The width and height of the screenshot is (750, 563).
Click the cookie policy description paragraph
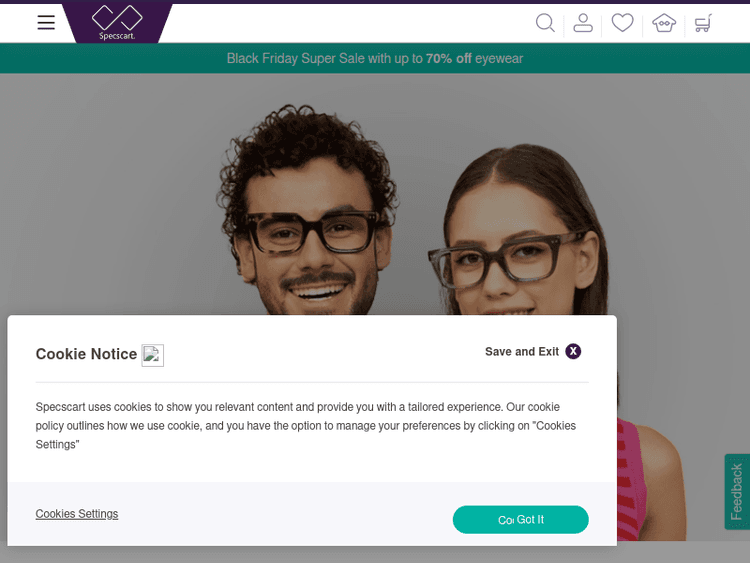[x=306, y=426]
